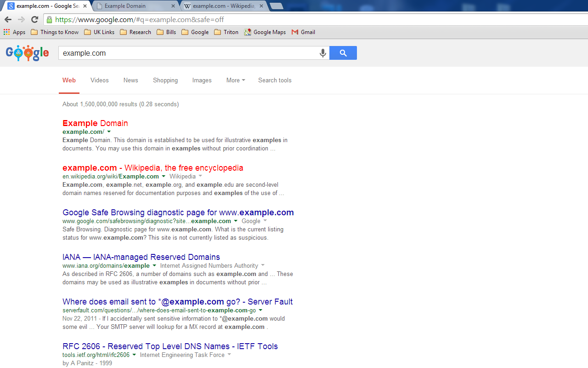Screen dimensions: 588x368
Task: Expand green arrow beside serverfault.com URL
Action: coord(260,310)
